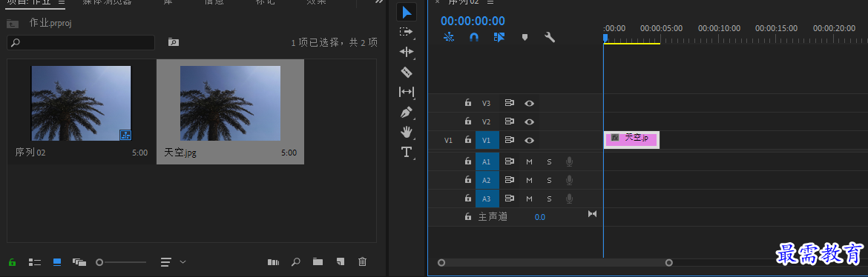Select the Selection arrow tool
The height and width of the screenshot is (277, 868).
407,12
